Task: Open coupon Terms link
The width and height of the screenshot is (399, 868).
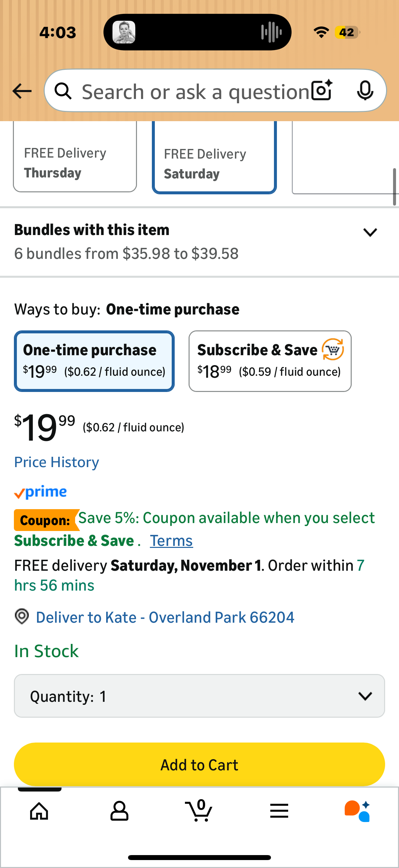Action: [x=171, y=541]
